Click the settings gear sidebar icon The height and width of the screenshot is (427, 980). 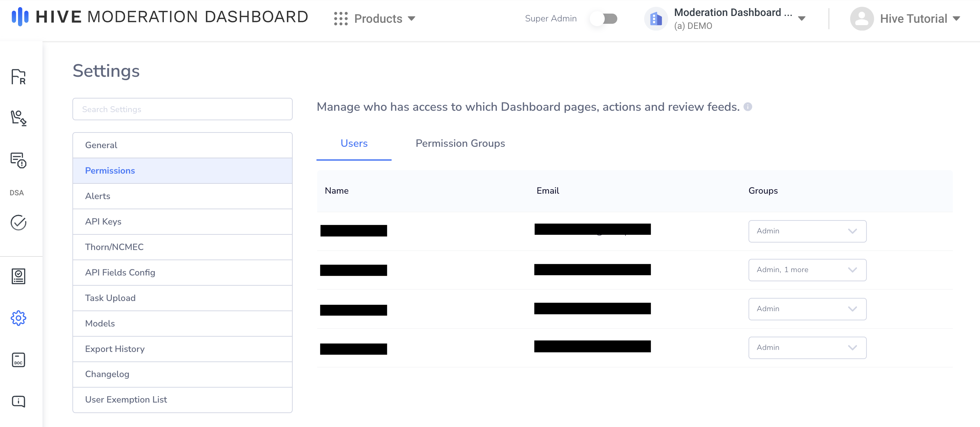18,318
